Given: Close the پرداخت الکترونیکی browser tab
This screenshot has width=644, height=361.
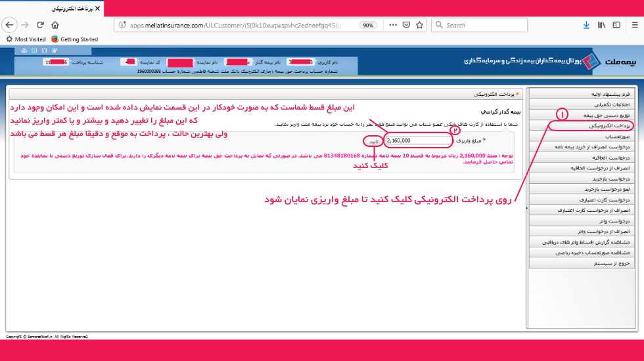Looking at the screenshot, I should (98, 9).
